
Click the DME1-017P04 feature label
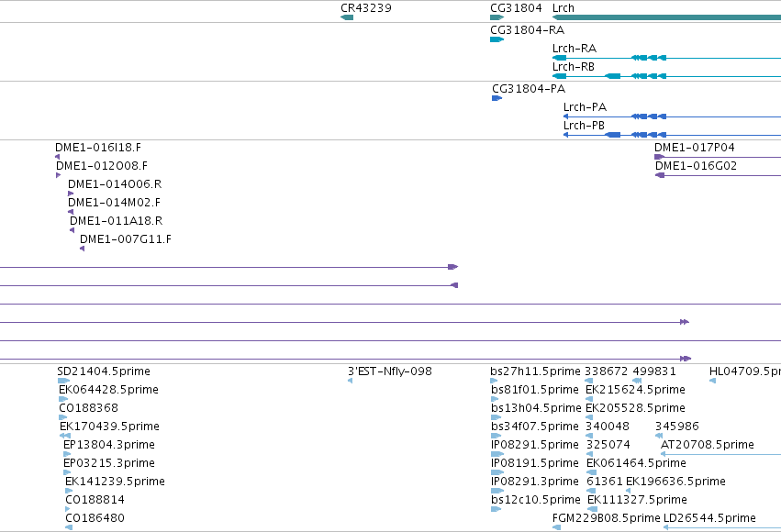click(695, 148)
